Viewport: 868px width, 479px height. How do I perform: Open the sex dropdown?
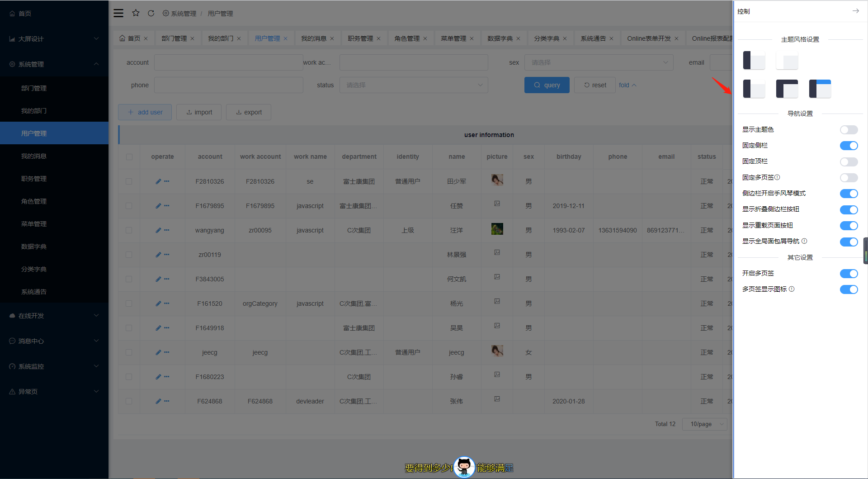point(599,62)
